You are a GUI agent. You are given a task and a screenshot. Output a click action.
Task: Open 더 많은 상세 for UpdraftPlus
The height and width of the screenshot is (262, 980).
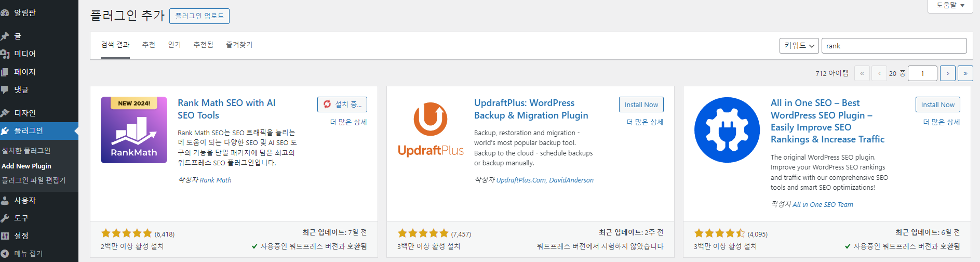pyautogui.click(x=645, y=122)
